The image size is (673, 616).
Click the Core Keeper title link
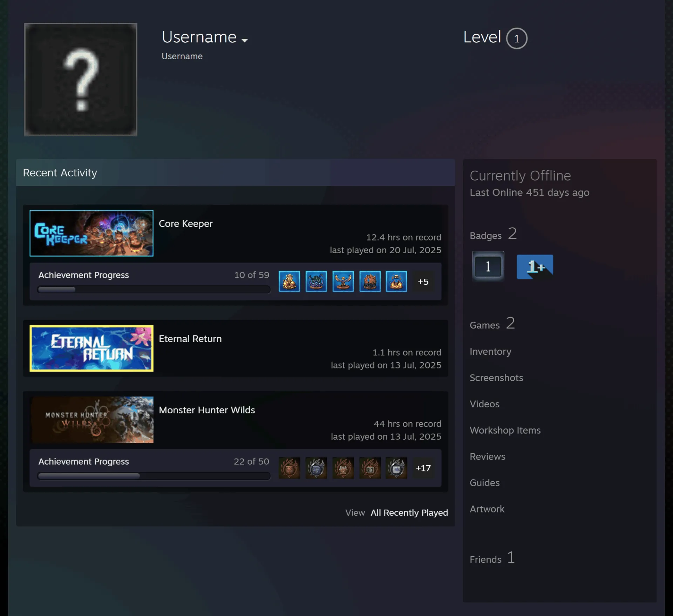tap(186, 224)
